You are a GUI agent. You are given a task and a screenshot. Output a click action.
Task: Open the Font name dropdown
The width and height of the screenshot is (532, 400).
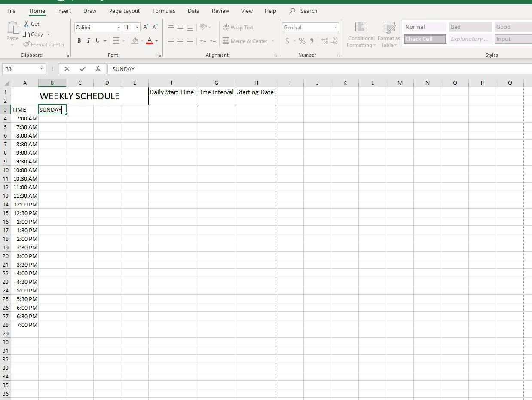[x=119, y=28]
